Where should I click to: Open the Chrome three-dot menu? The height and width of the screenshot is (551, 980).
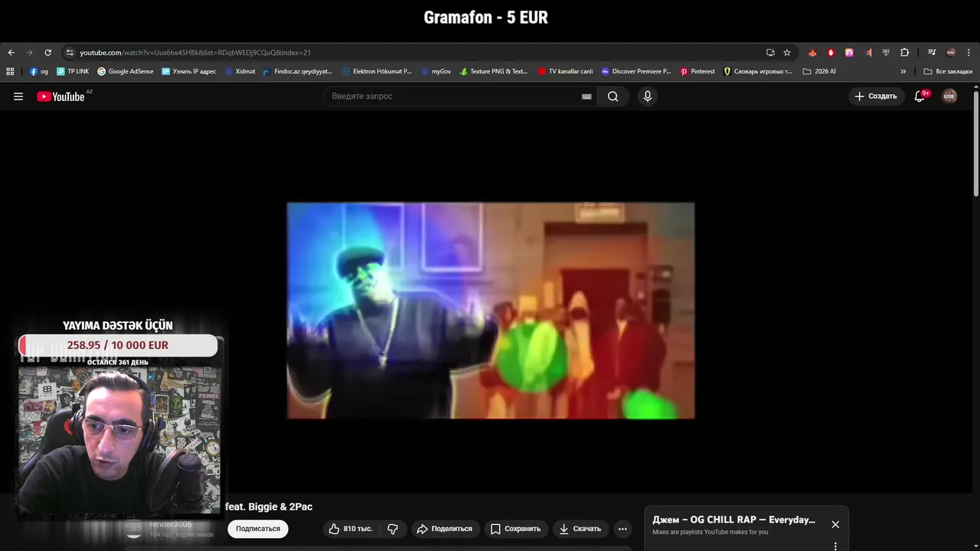point(969,53)
